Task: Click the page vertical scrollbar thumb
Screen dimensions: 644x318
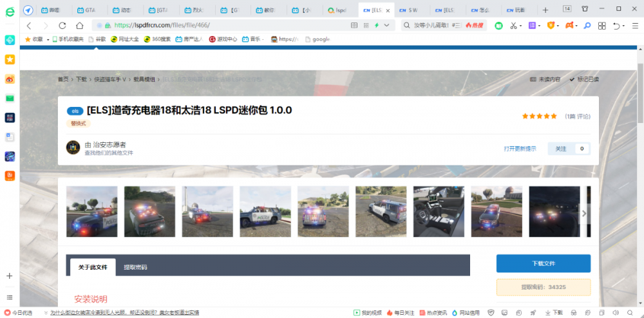Action: click(640, 93)
